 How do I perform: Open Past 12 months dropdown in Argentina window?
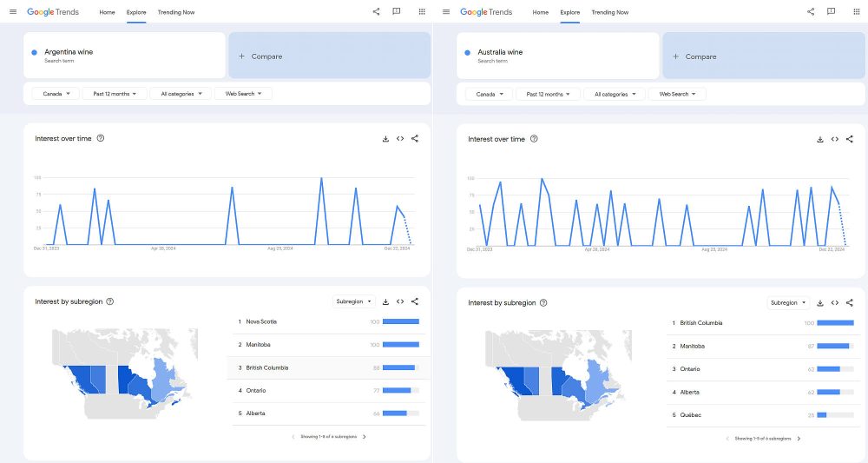pos(115,94)
